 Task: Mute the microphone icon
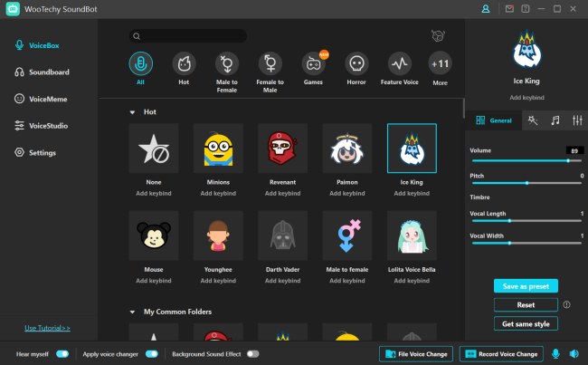(555, 354)
